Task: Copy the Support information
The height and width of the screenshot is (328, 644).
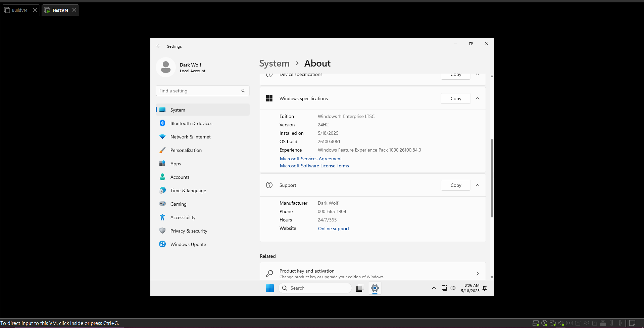Action: coord(456,185)
